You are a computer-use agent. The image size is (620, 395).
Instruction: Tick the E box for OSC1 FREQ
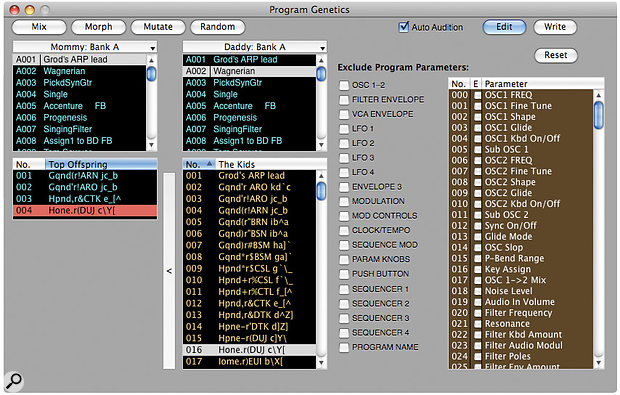(x=478, y=95)
